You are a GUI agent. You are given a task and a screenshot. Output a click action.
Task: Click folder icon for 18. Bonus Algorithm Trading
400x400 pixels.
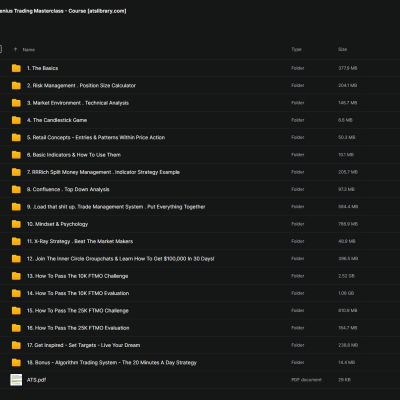(16, 362)
